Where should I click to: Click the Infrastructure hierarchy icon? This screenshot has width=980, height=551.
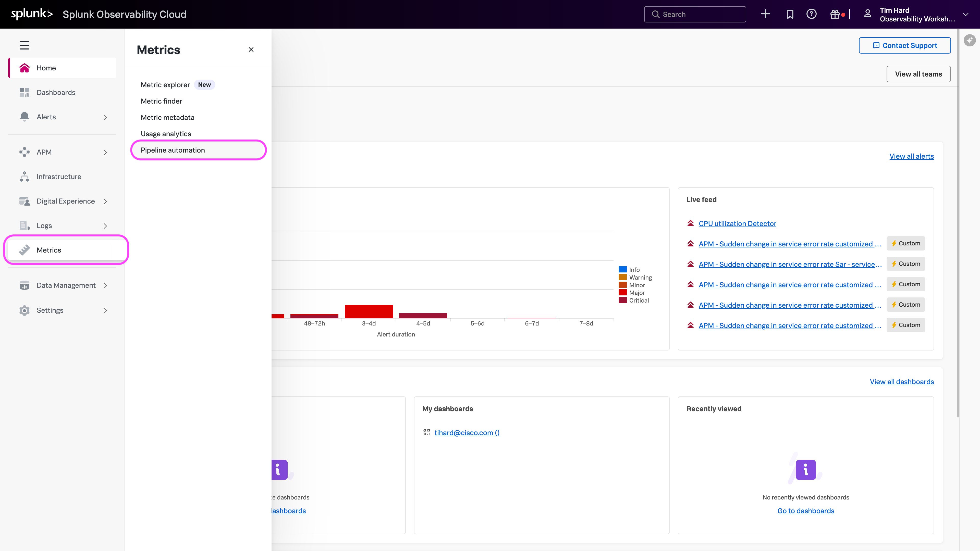click(x=24, y=177)
